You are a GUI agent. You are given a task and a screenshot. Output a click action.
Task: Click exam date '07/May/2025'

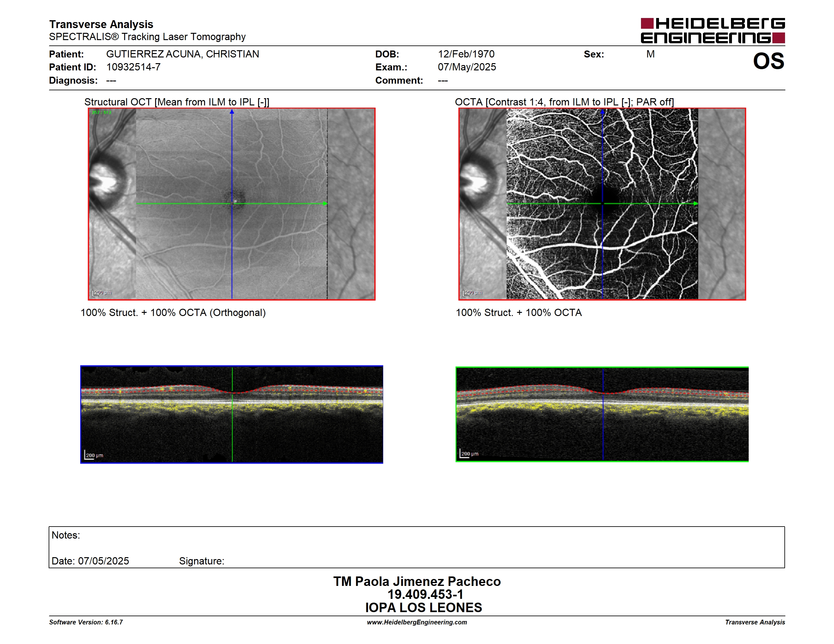pos(467,67)
